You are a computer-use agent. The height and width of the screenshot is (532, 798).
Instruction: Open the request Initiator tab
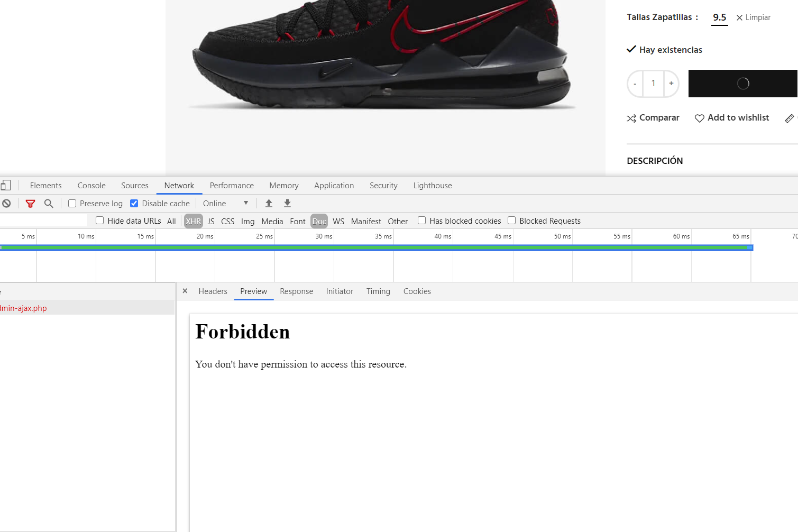pos(340,291)
